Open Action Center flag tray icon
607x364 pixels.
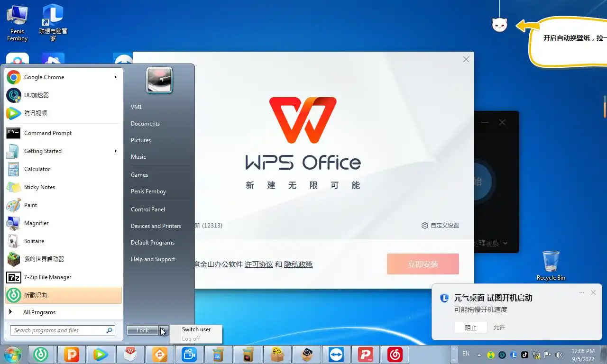click(548, 355)
